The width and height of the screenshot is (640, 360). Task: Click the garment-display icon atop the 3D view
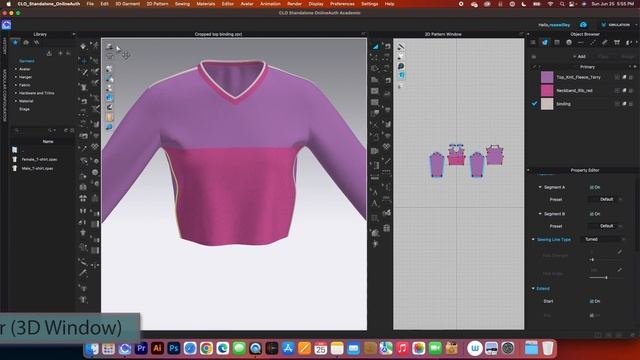109,47
